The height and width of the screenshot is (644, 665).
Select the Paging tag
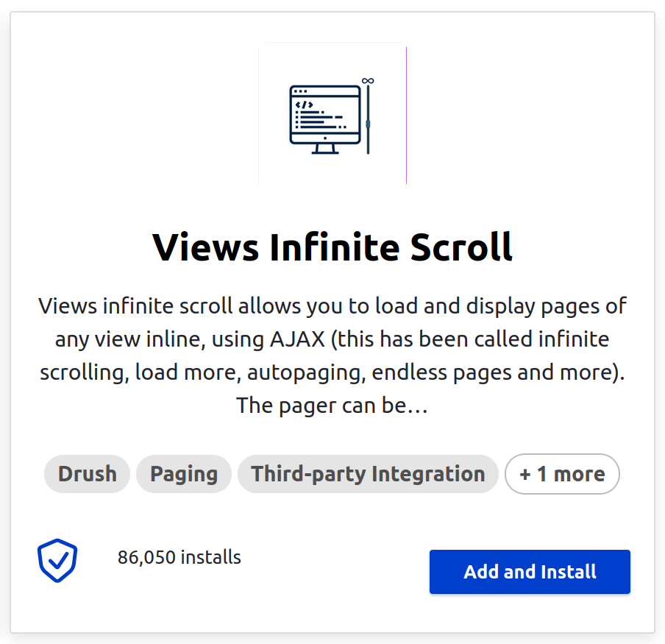tap(183, 474)
